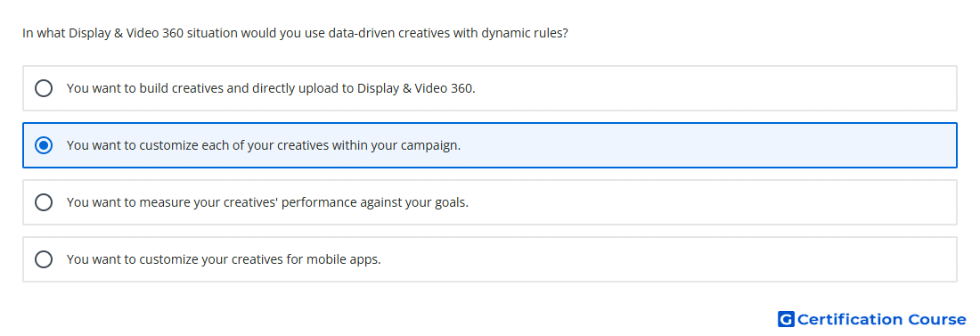
Task: Open the Certification Course watermark link
Action: tap(872, 319)
